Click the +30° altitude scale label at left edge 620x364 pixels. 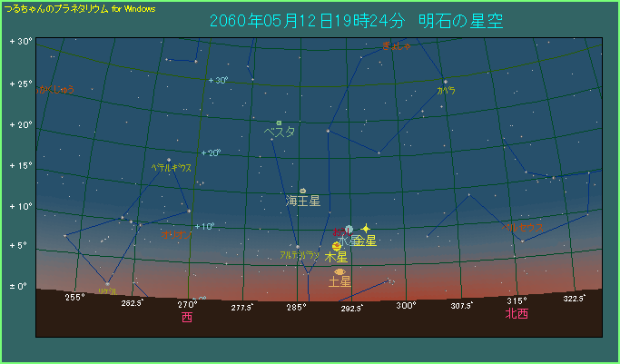pos(20,43)
